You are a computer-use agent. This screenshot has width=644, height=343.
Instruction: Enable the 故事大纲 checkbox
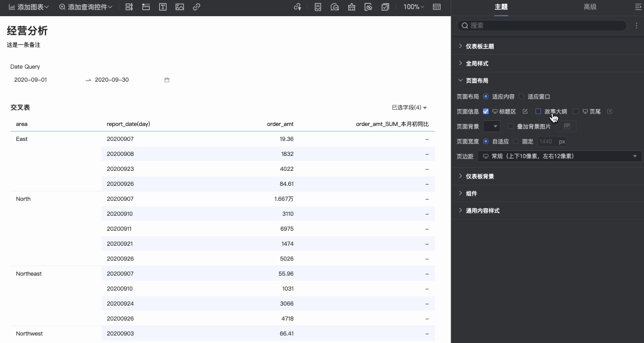tap(538, 111)
